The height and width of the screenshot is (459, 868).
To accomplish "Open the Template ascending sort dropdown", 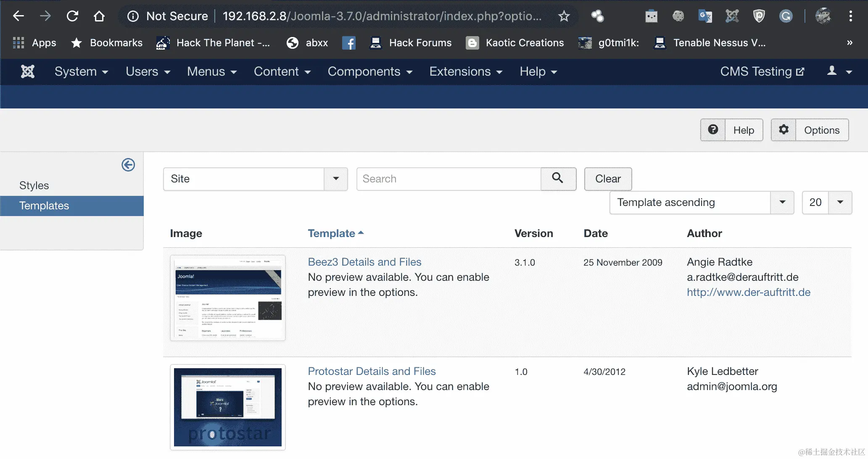I will (x=782, y=202).
